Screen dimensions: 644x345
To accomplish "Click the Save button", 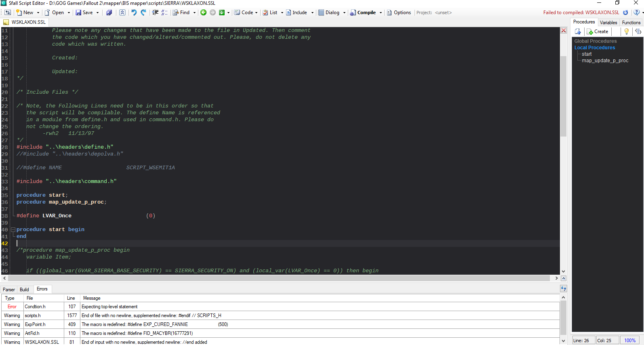I will point(84,13).
